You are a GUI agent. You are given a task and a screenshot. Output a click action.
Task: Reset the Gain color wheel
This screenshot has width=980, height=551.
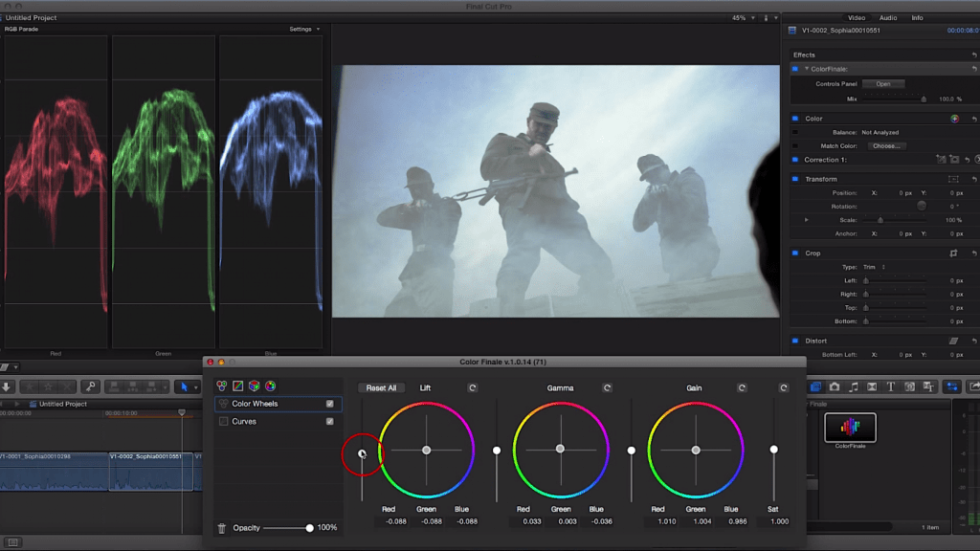(742, 388)
